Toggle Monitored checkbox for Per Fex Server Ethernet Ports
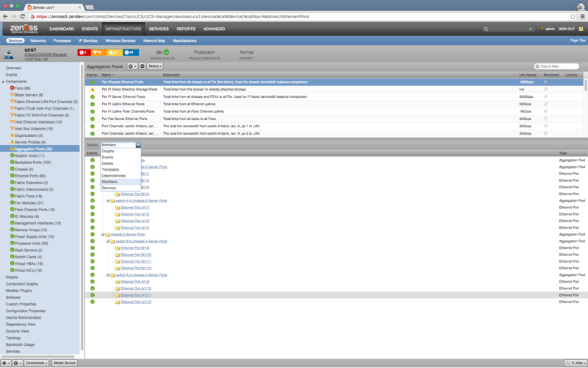The image size is (588, 368). click(545, 118)
